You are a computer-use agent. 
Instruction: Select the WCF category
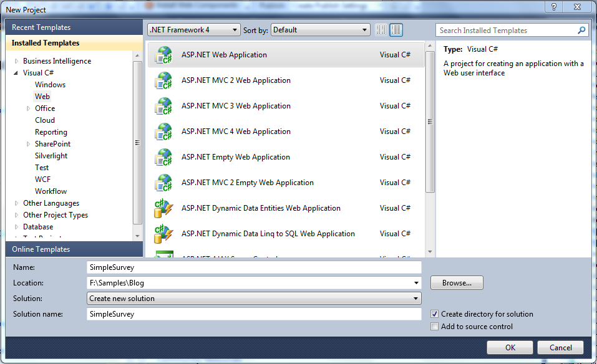[x=42, y=179]
